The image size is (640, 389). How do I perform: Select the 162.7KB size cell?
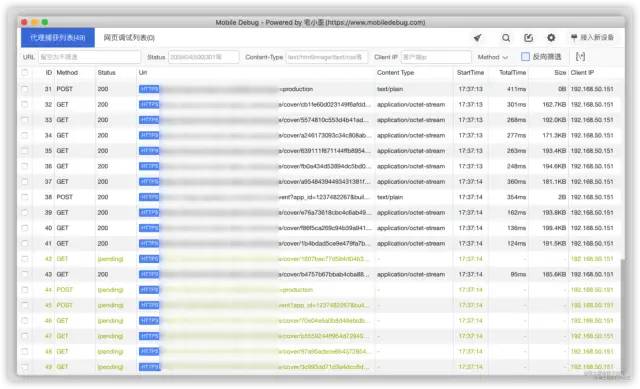(x=554, y=104)
